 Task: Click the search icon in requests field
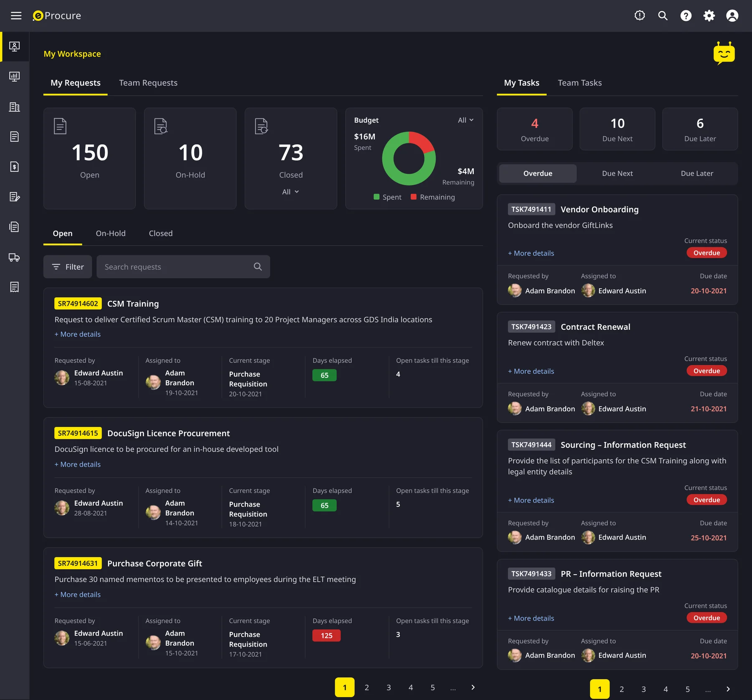tap(258, 267)
